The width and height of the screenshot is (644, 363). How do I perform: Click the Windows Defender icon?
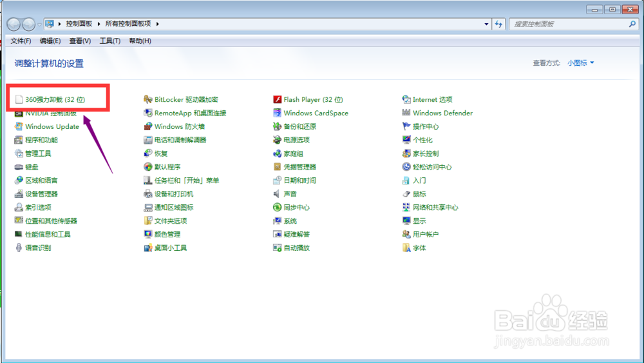pyautogui.click(x=406, y=113)
